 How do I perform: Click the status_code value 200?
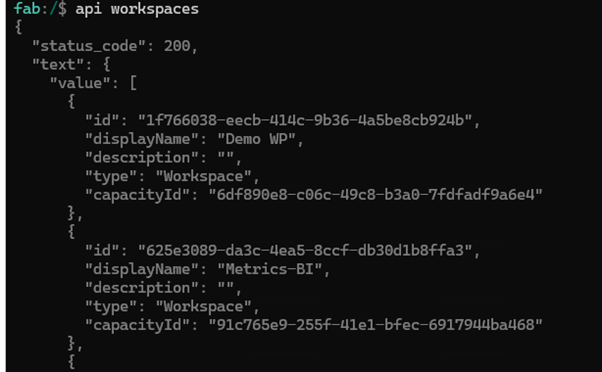coord(177,46)
